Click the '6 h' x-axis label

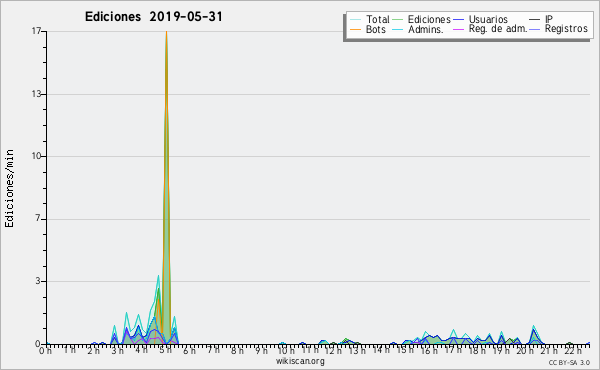(x=189, y=350)
